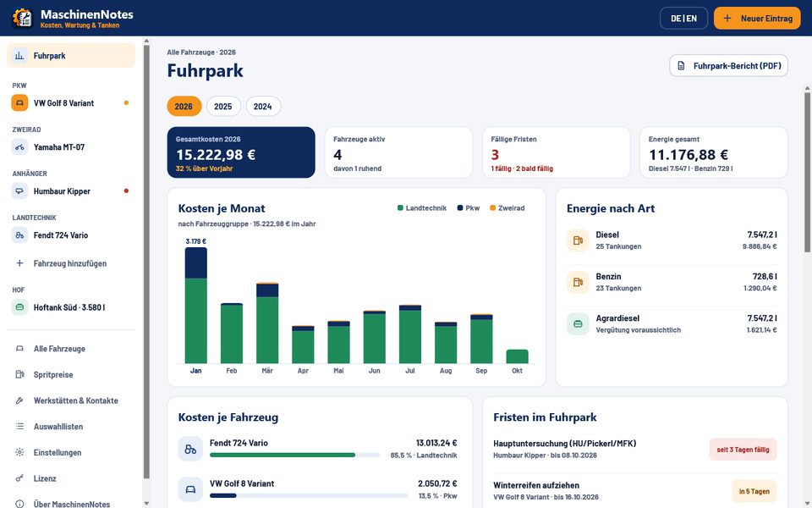Open Fuhrpark in the sidebar
Screen dimensions: 812x508
(71, 56)
